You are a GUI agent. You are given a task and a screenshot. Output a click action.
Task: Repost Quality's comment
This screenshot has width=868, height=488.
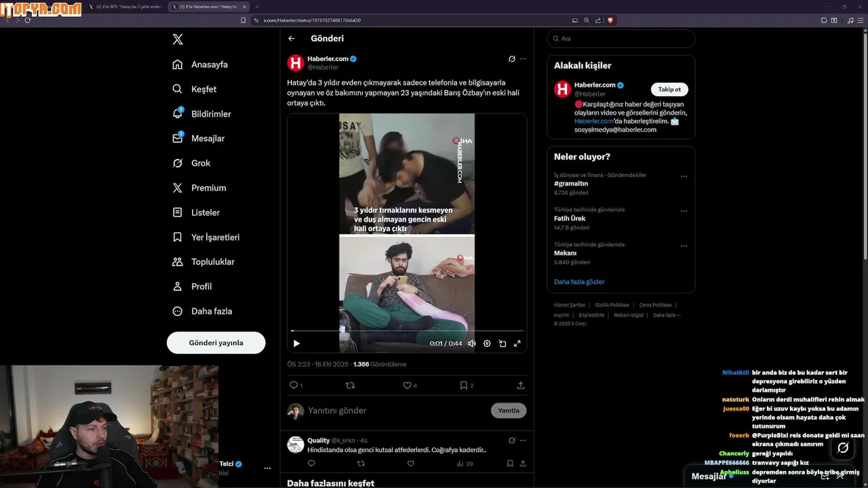[361, 464]
